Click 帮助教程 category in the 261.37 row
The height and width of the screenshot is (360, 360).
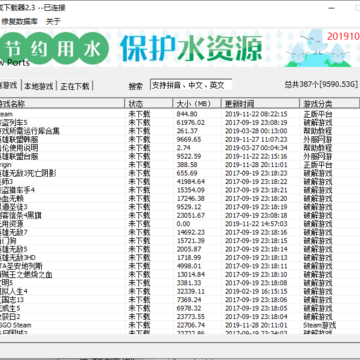click(x=318, y=131)
